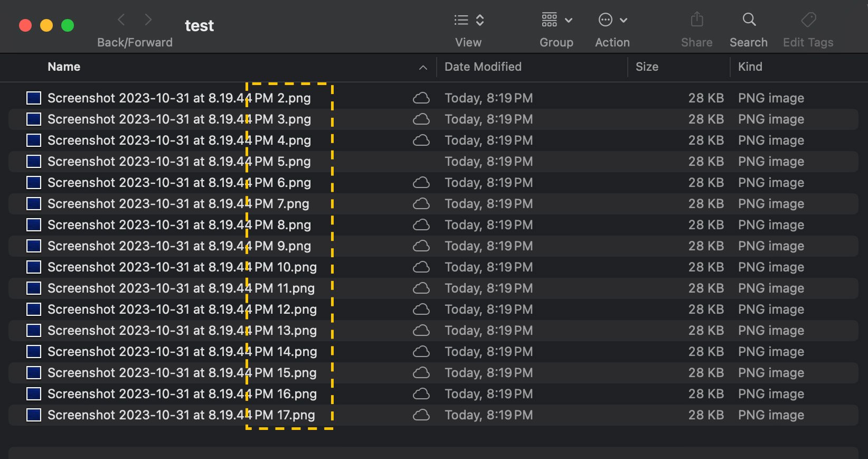Screen dimensions: 868x459
Task: Click the file thumbnail icon of PM 17.png
Action: [34, 415]
